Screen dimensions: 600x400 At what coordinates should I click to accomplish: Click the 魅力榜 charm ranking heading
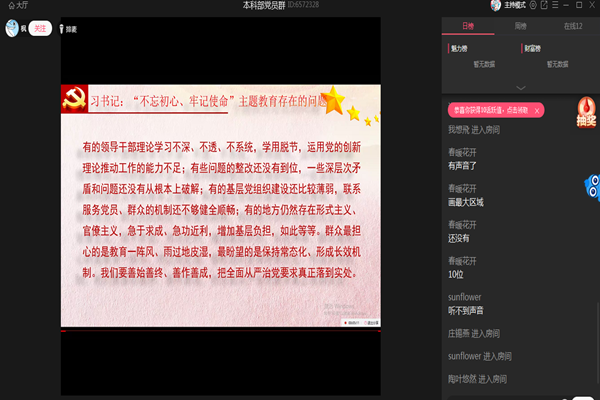click(x=459, y=49)
